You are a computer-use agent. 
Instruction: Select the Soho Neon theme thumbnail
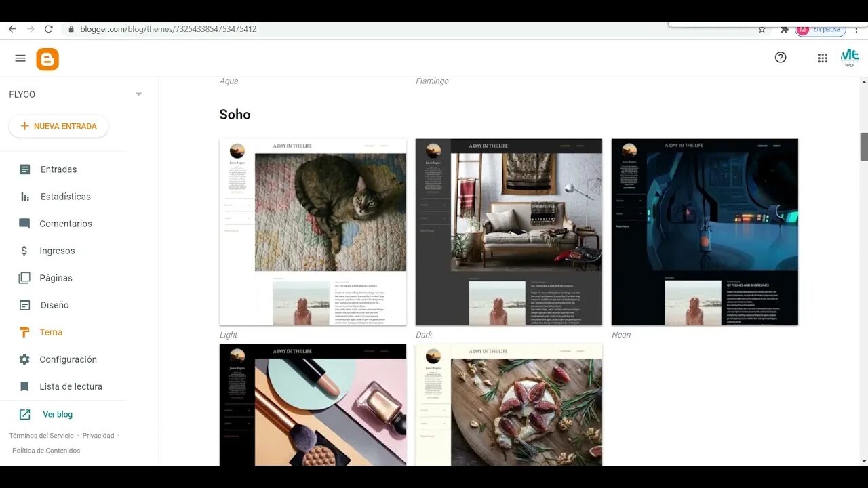pos(705,232)
